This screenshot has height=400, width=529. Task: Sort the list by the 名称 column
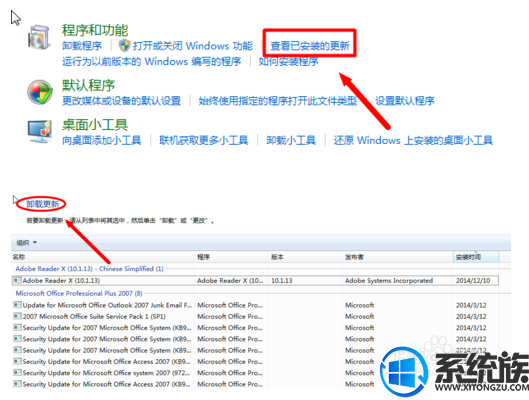point(103,257)
